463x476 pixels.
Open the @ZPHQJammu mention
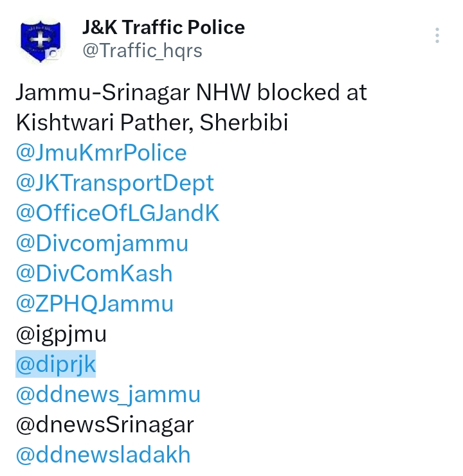95,304
